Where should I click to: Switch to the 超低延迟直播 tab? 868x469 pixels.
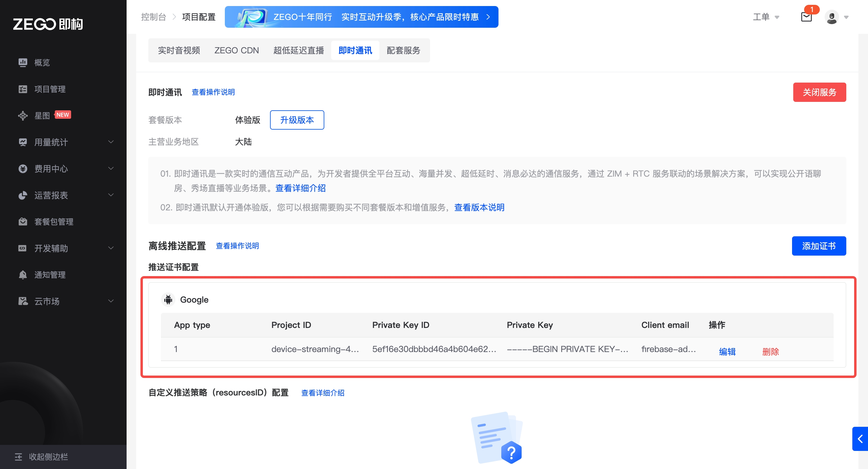point(299,51)
